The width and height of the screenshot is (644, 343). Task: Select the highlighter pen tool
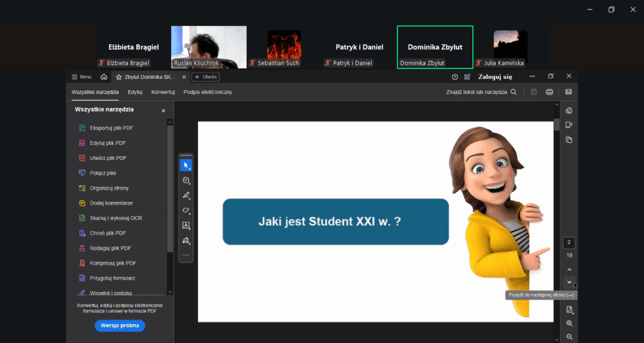186,195
